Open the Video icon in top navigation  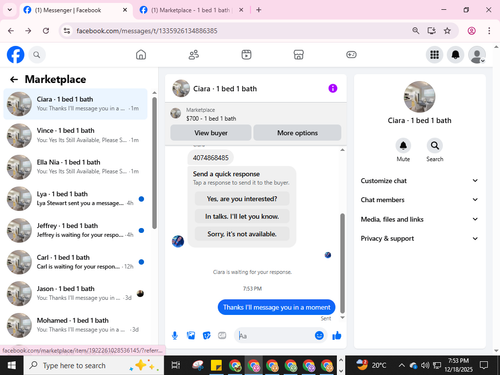coord(246,55)
